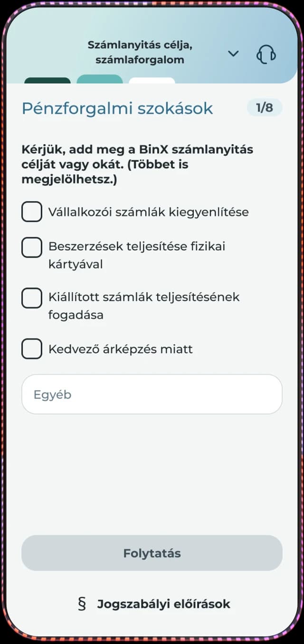Click the 1/8 step counter badge
This screenshot has height=644, width=304.
tap(265, 108)
